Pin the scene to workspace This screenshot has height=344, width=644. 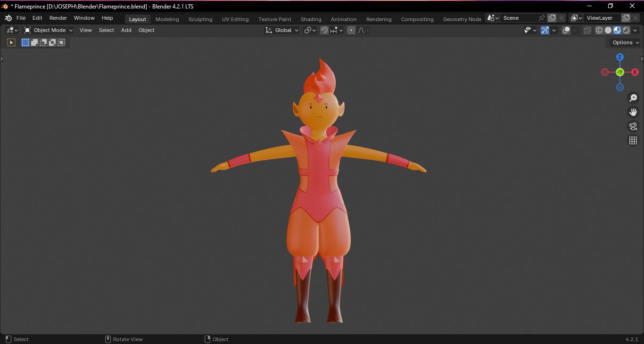tap(542, 18)
